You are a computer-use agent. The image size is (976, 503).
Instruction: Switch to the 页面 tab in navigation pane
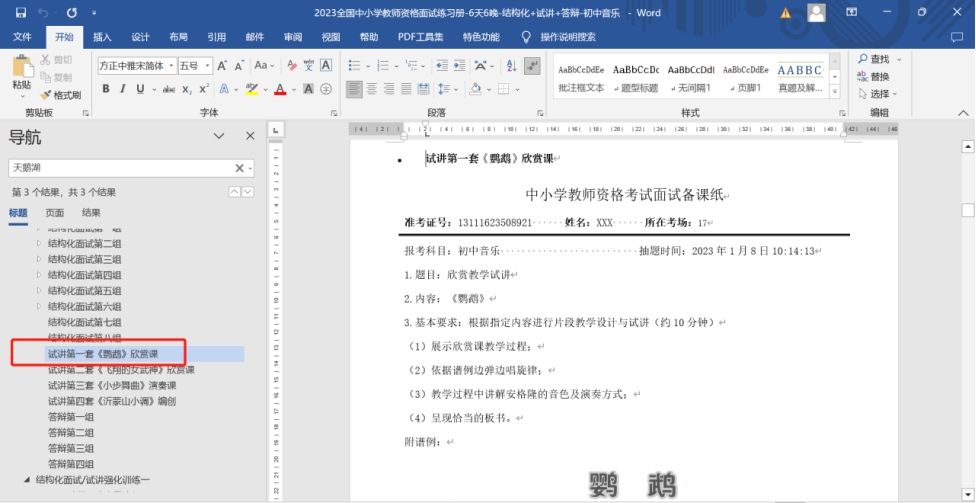pyautogui.click(x=54, y=213)
